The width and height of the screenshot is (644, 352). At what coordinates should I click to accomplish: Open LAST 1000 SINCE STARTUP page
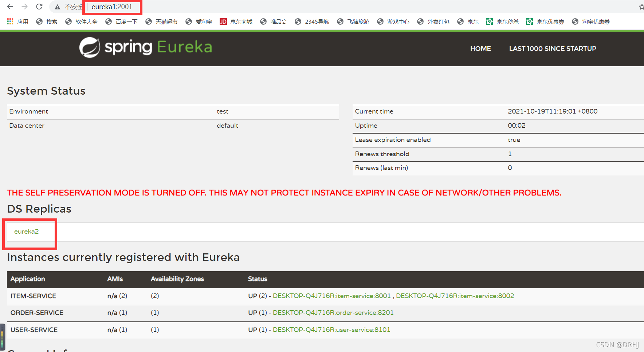point(553,48)
